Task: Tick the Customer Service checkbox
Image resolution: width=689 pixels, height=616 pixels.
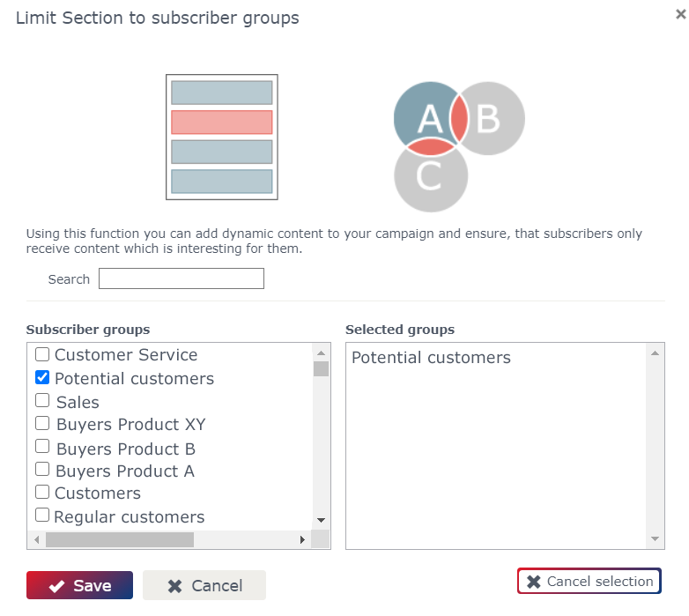Action: [42, 354]
